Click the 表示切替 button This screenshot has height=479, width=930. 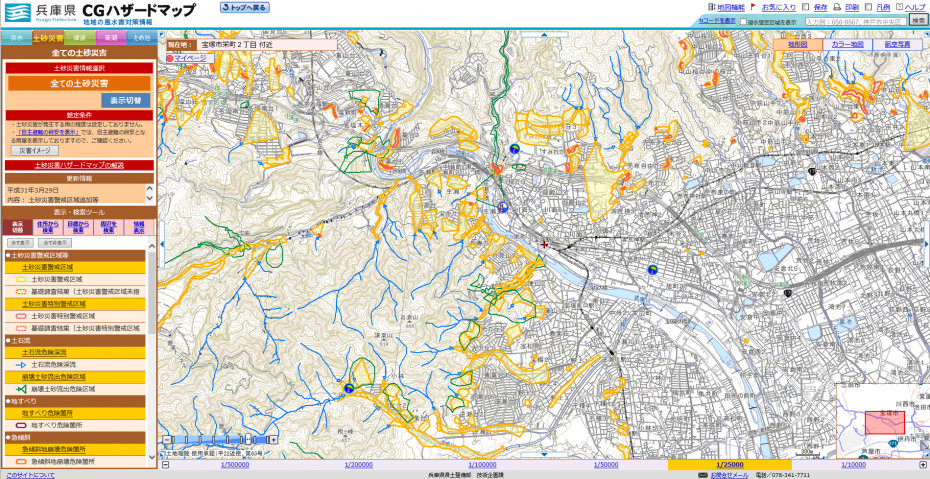(x=126, y=100)
